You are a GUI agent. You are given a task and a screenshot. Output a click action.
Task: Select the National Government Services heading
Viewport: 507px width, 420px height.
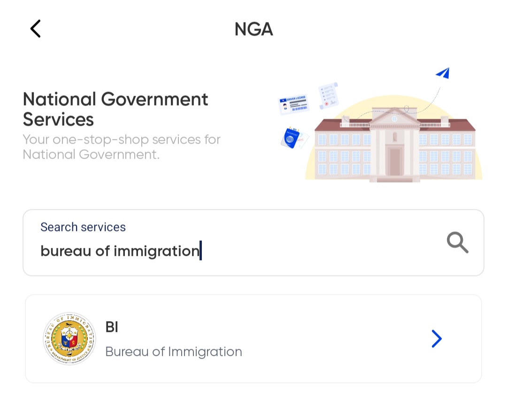(x=115, y=109)
